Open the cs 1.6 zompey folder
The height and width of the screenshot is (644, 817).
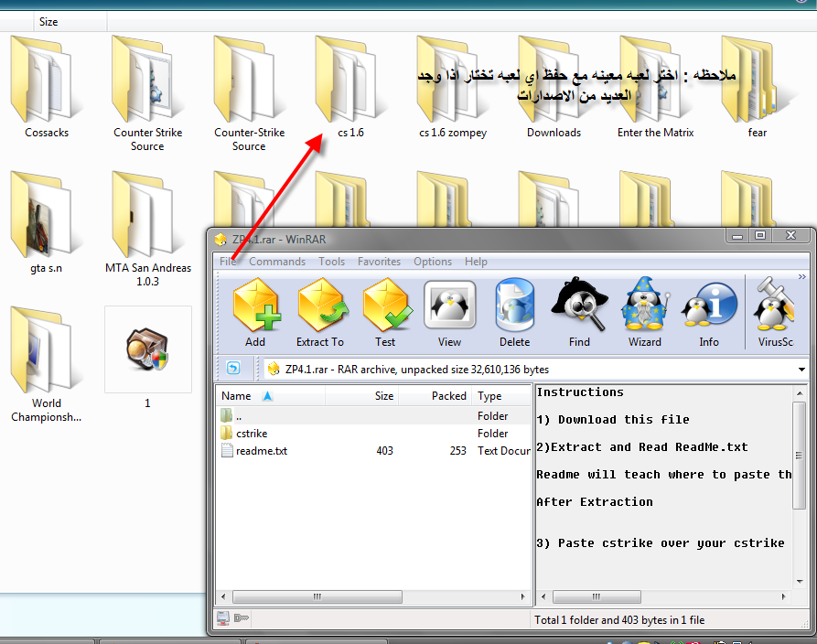[453, 87]
